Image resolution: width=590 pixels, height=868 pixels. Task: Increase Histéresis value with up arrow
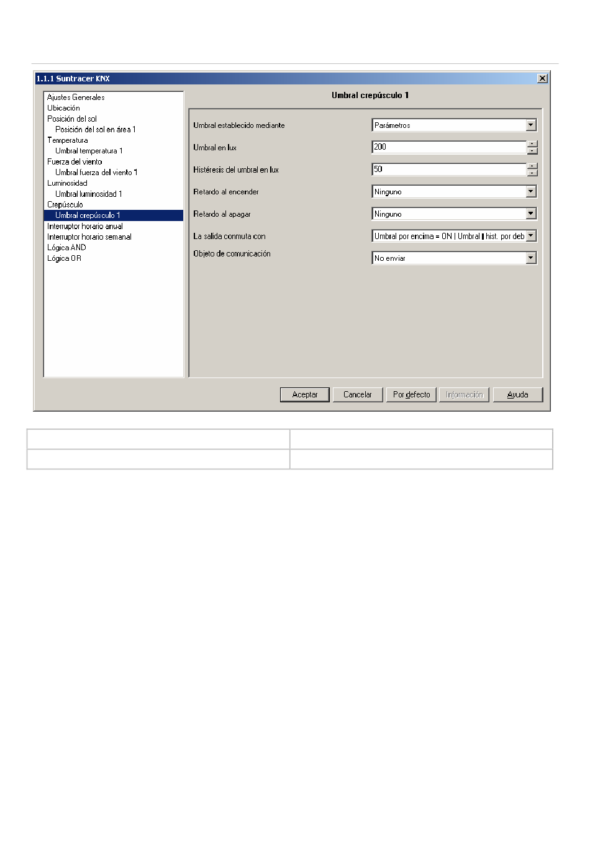click(x=532, y=166)
